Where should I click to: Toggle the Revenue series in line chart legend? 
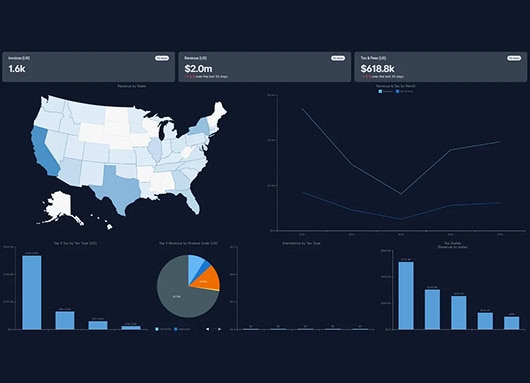[386, 91]
